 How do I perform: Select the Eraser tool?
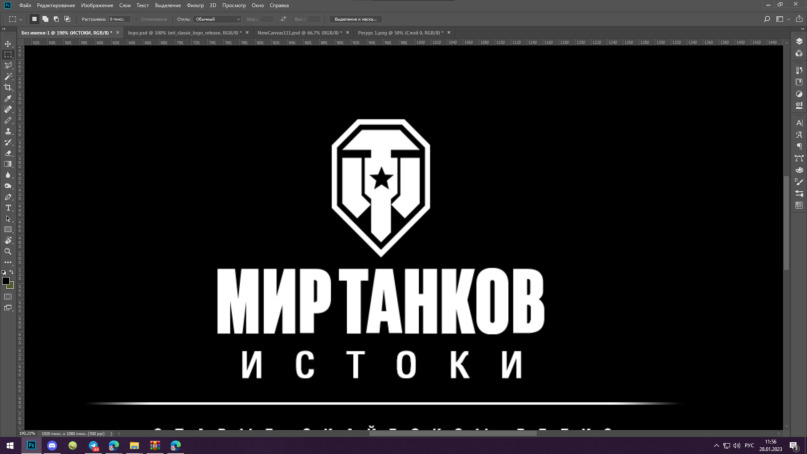click(x=8, y=153)
